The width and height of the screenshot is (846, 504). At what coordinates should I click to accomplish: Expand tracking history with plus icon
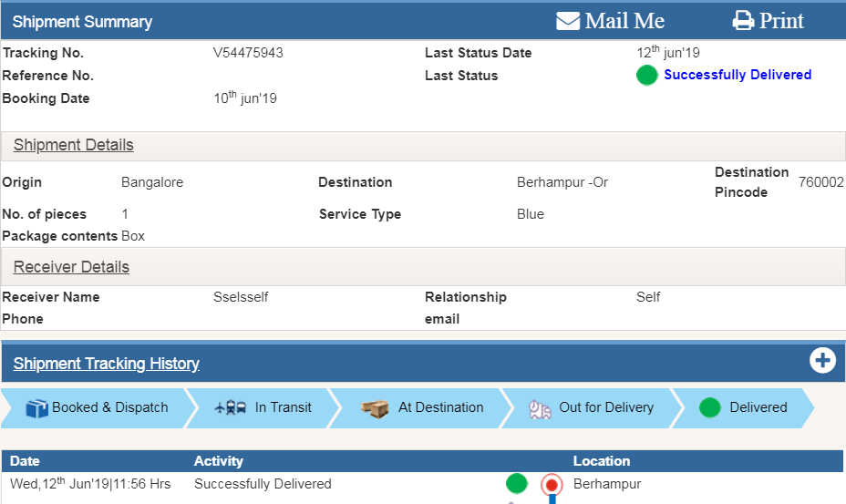click(822, 361)
